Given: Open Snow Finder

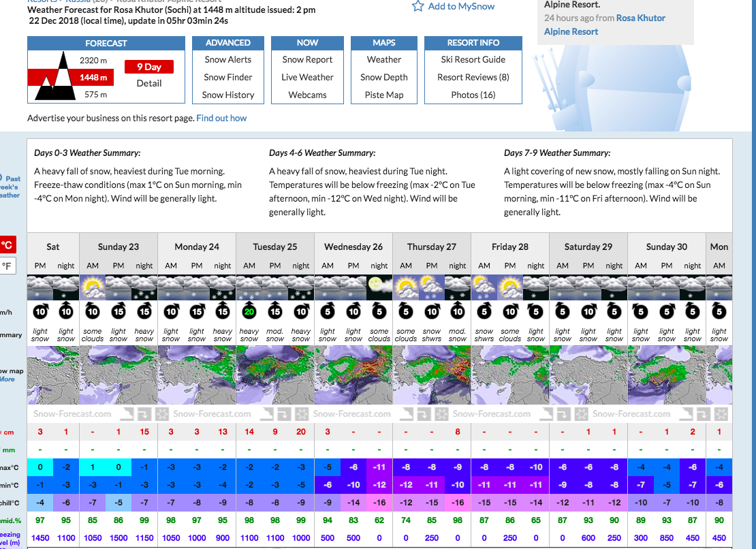Looking at the screenshot, I should pyautogui.click(x=228, y=77).
